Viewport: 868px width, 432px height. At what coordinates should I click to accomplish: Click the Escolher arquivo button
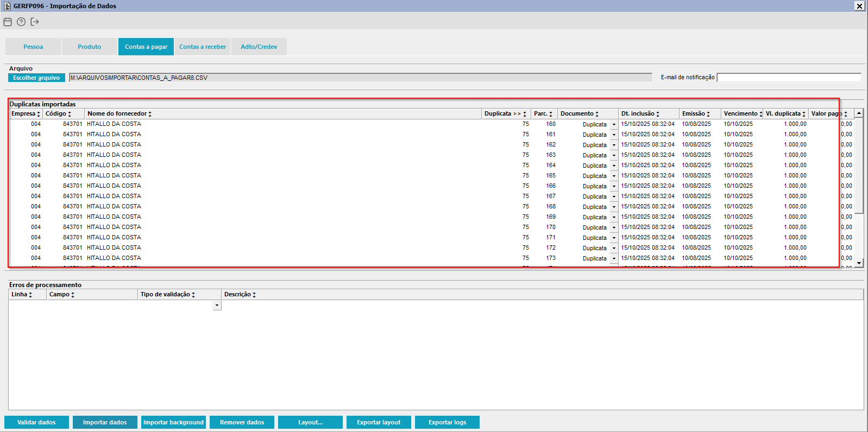tap(36, 78)
